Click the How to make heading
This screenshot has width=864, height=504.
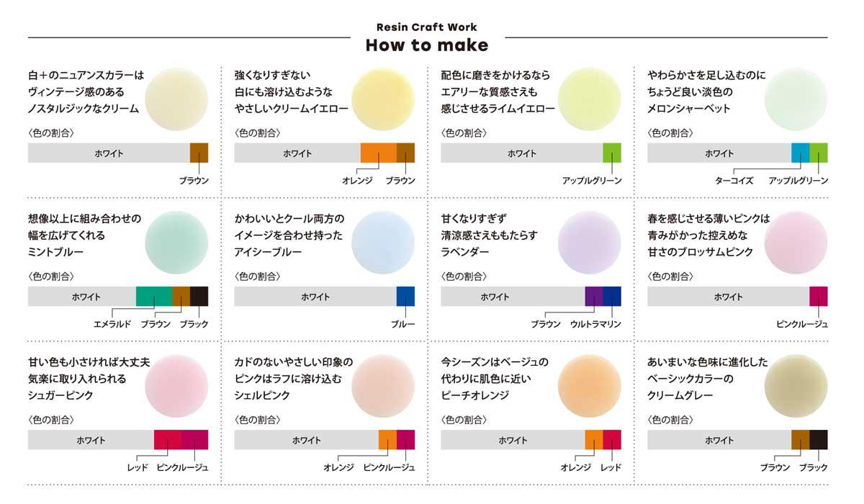tap(427, 45)
